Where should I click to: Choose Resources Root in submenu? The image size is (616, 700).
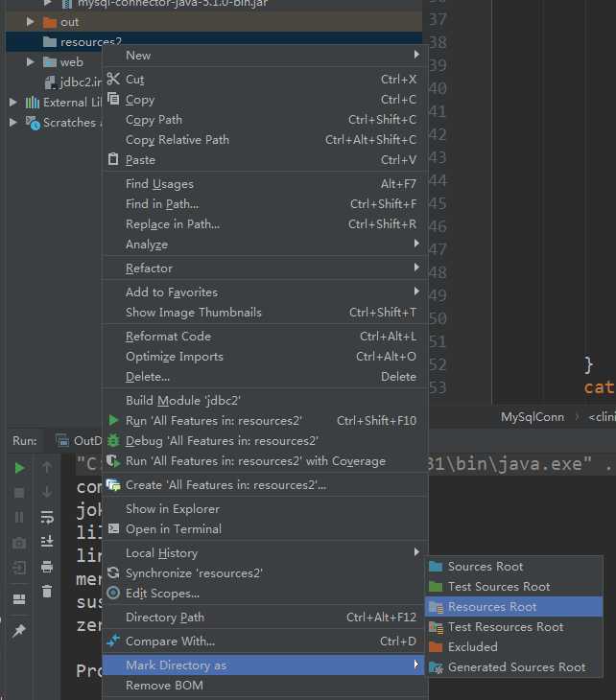[x=513, y=607]
